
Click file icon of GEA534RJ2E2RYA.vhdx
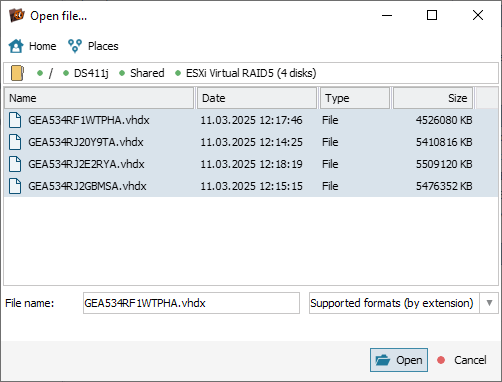[x=15, y=164]
